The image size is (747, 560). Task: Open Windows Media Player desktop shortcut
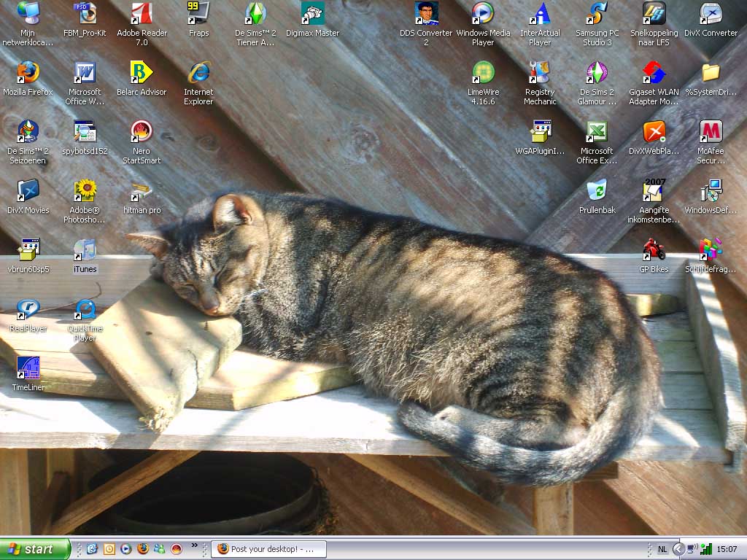click(x=483, y=24)
